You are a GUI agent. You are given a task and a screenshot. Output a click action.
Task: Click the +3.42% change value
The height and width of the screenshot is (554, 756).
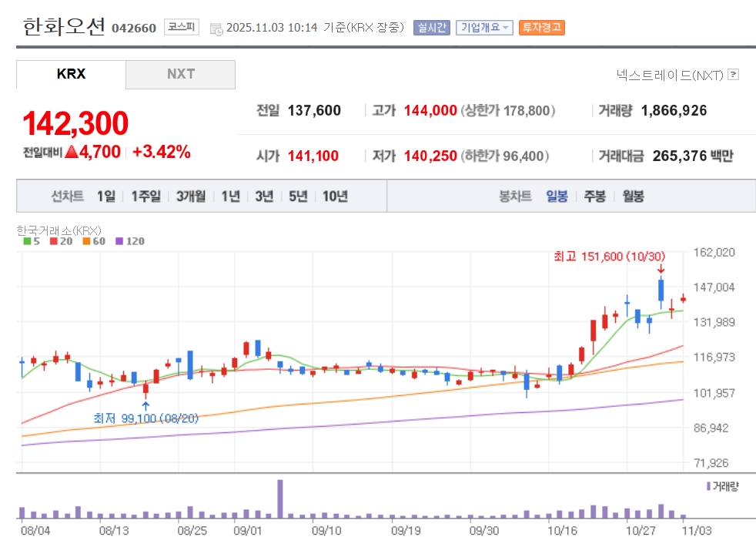point(162,152)
